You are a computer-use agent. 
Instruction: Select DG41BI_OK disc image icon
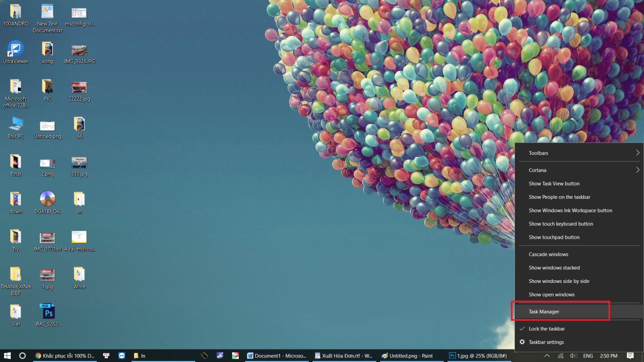pos(47,203)
